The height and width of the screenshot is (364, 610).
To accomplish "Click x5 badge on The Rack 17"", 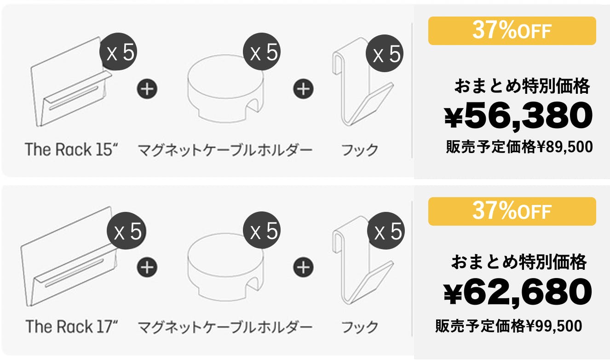I will click(x=126, y=232).
